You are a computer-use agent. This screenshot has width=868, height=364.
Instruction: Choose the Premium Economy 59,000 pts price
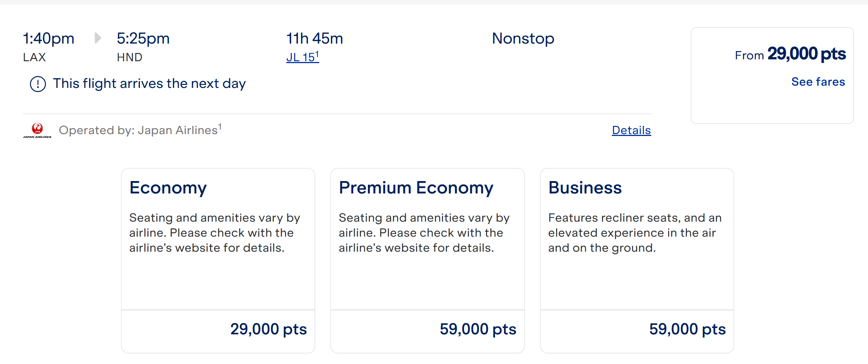pos(478,329)
